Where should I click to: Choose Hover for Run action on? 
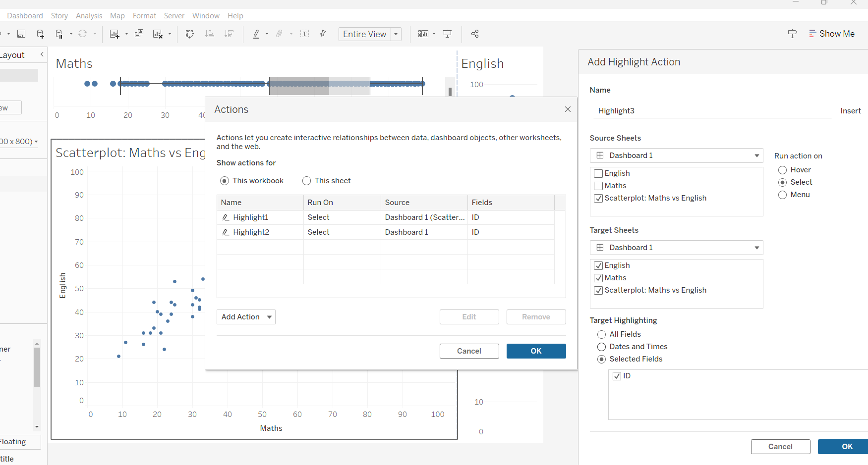pyautogui.click(x=782, y=170)
